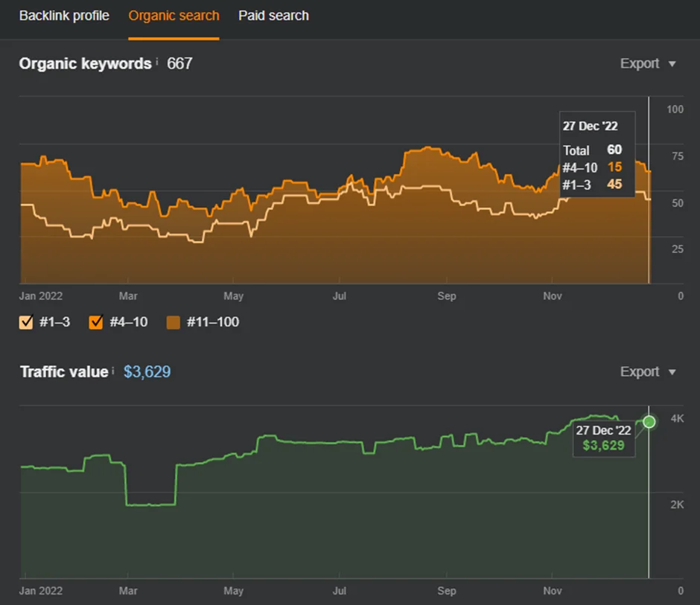This screenshot has height=605, width=700.
Task: Click the Sep marker on traffic chart axis
Action: click(446, 591)
